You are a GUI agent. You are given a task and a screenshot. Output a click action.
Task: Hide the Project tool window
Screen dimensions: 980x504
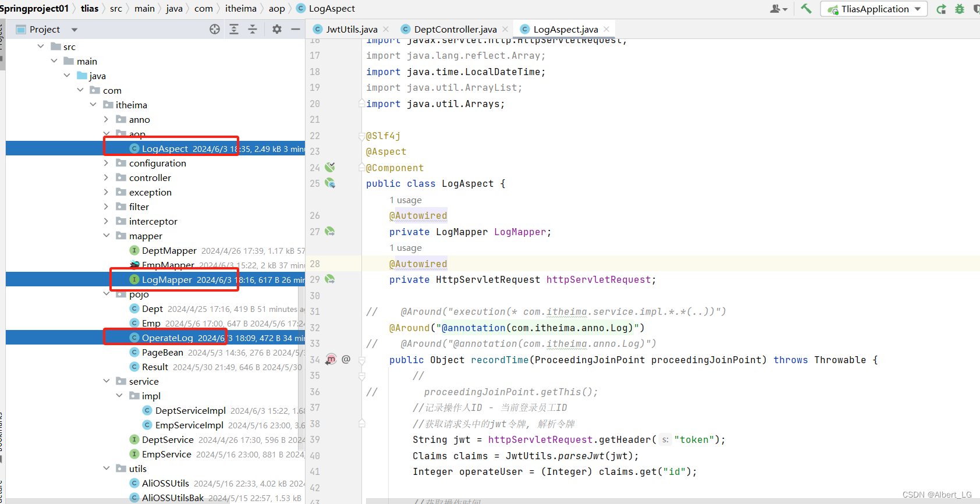coord(296,29)
